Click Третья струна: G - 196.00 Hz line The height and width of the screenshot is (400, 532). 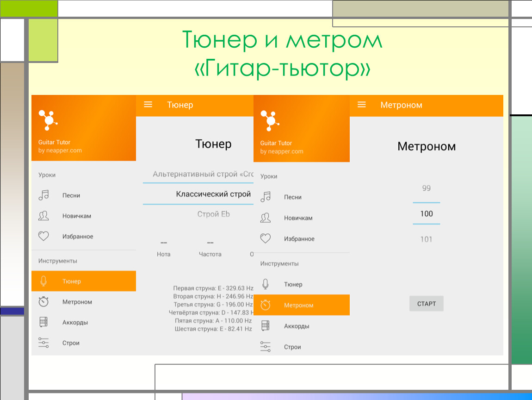tap(213, 304)
